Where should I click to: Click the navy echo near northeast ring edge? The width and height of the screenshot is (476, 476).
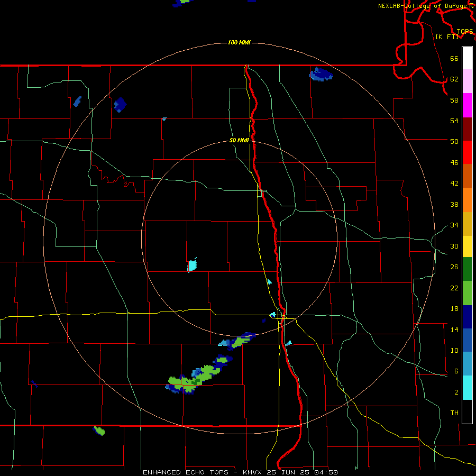pos(321,75)
